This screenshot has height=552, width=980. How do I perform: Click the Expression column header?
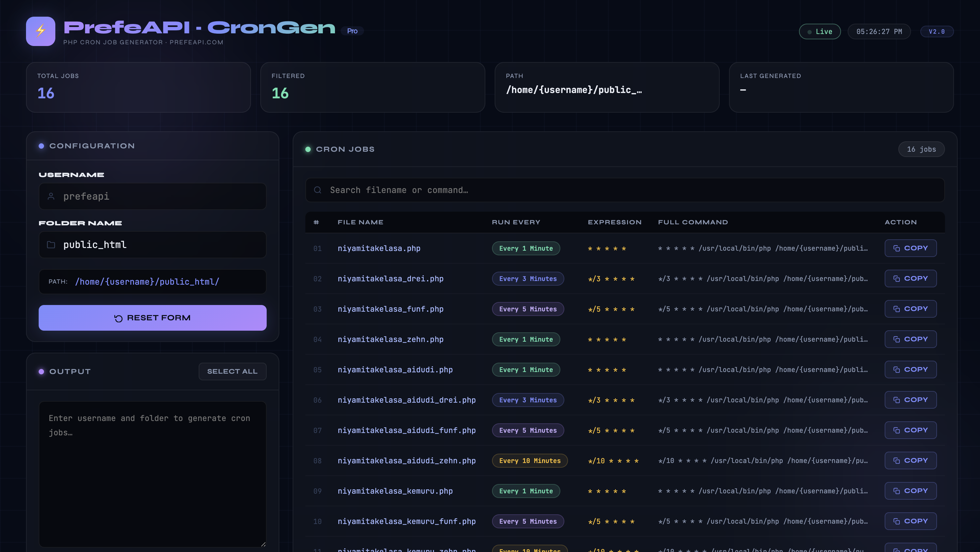[614, 222]
